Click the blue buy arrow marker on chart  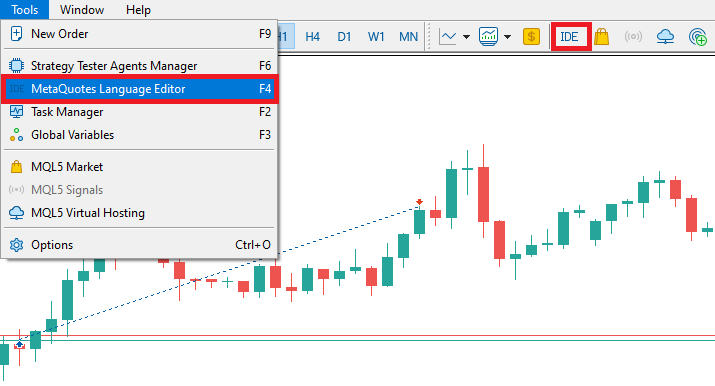click(x=19, y=345)
